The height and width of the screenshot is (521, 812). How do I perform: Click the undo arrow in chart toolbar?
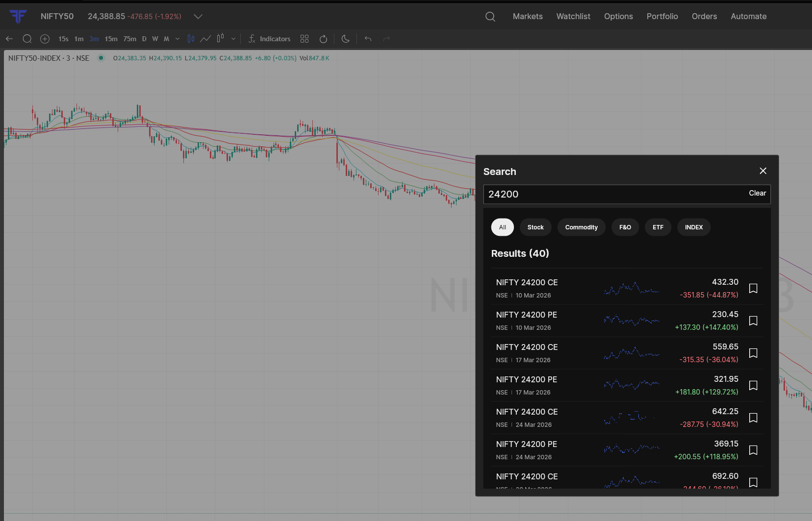pos(368,39)
